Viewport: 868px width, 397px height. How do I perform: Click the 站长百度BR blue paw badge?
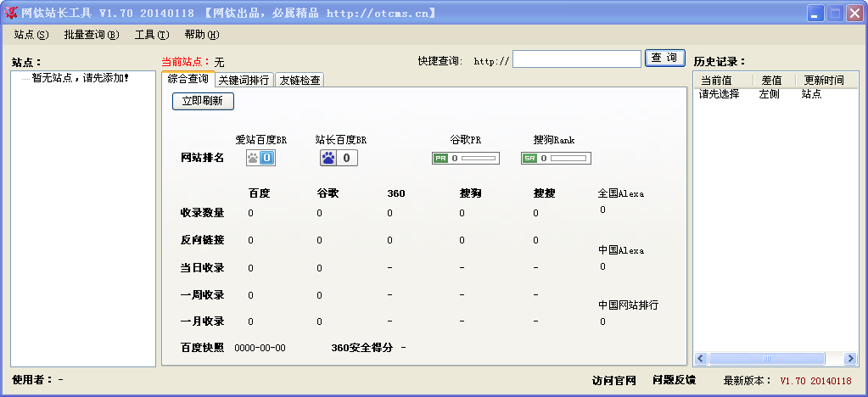point(339,158)
